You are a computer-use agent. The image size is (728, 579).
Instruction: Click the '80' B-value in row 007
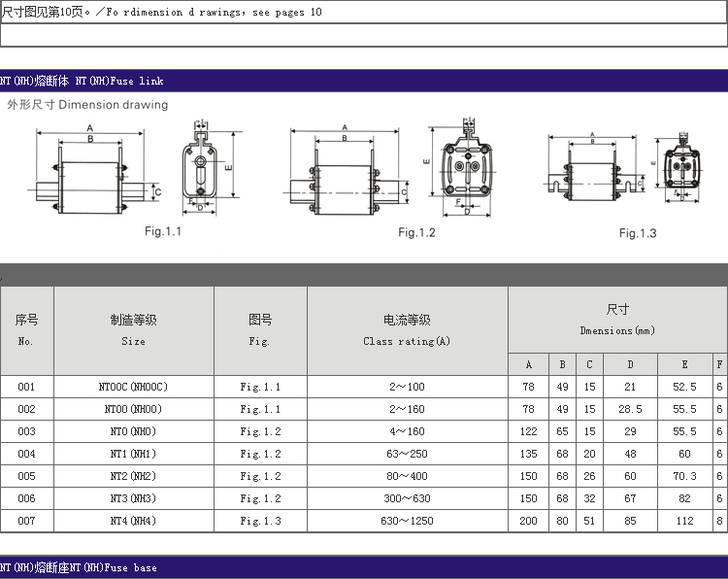point(563,521)
